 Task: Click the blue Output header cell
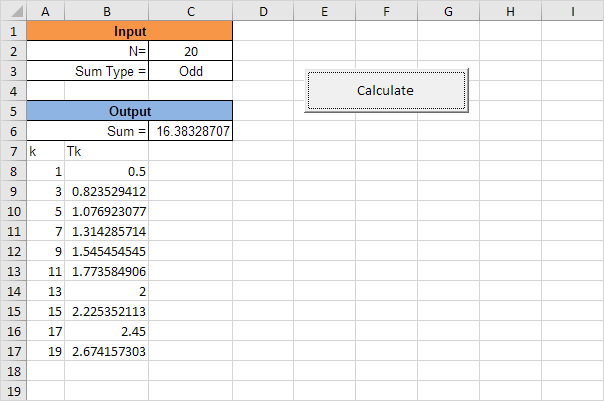[129, 111]
